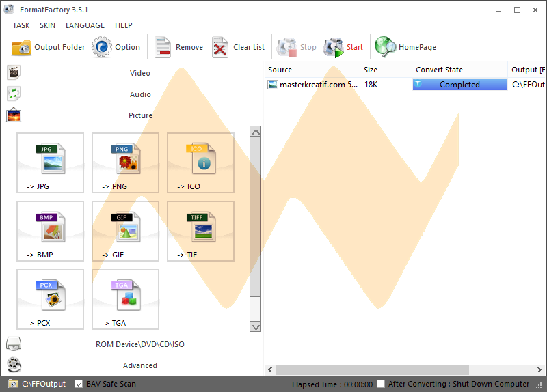
Task: Click the Advanced film reel icon
Action: click(x=14, y=365)
